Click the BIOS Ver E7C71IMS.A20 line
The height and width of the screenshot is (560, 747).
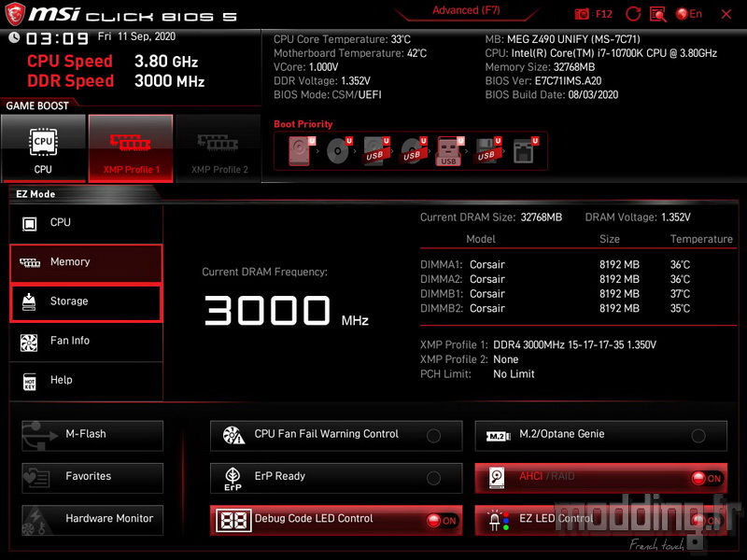pyautogui.click(x=543, y=81)
